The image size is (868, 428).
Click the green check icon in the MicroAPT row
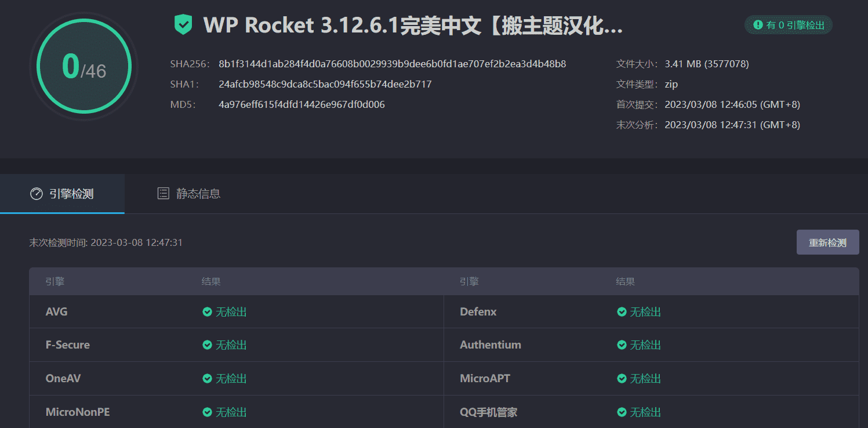coord(622,379)
